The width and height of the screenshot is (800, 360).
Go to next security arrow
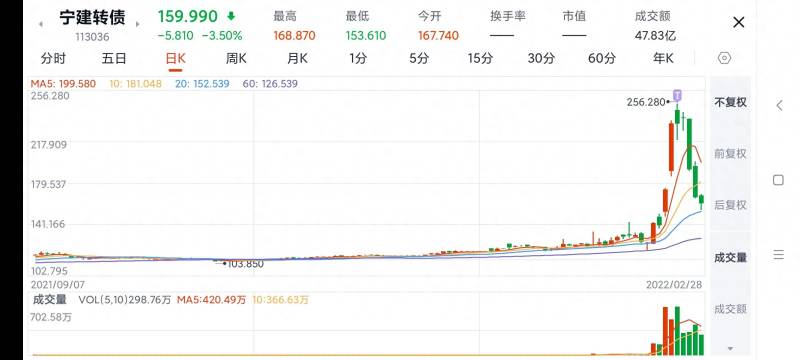pyautogui.click(x=137, y=23)
